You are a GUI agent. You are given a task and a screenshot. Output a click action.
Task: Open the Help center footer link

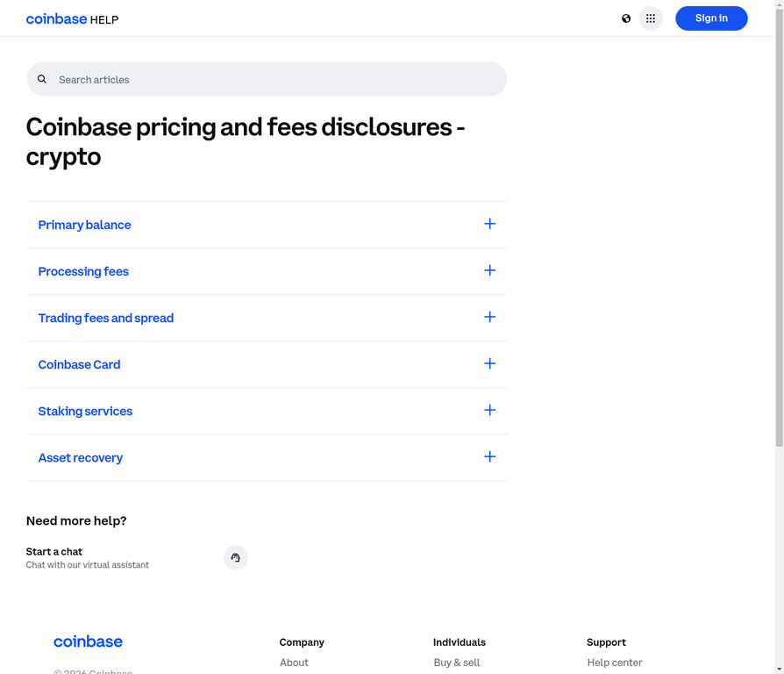pos(614,663)
